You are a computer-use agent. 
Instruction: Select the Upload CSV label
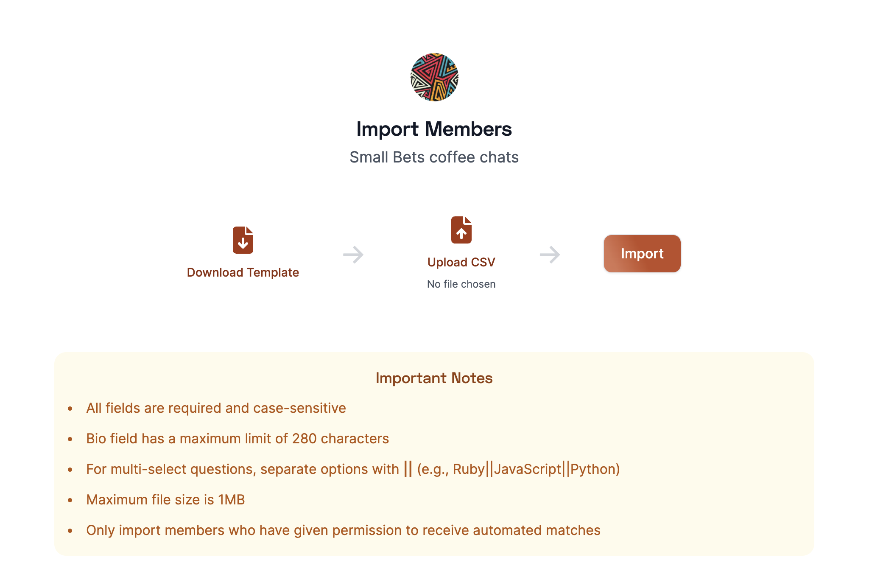(x=461, y=262)
